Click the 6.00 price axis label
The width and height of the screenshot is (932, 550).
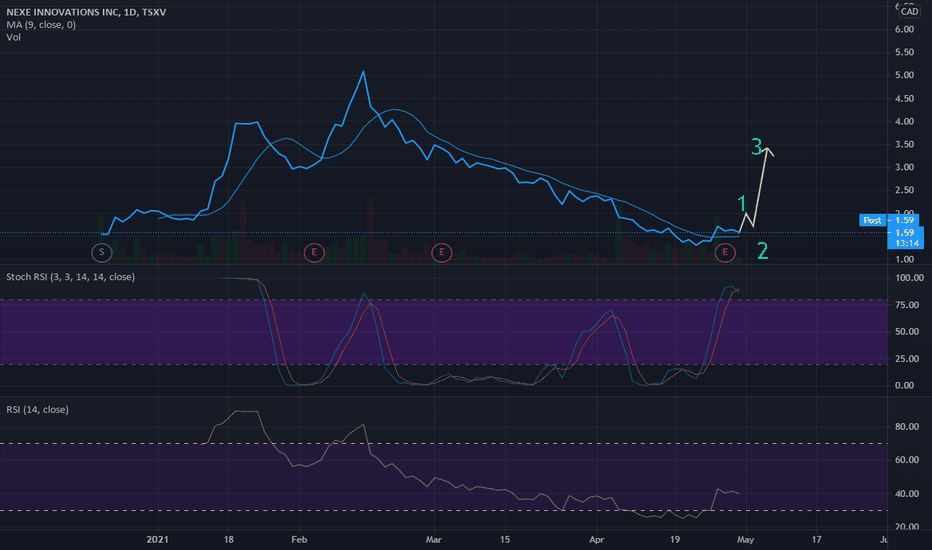point(904,29)
